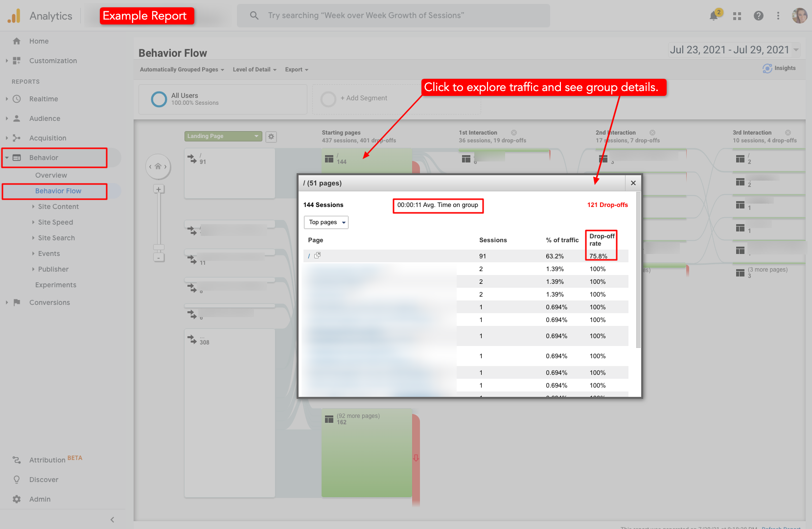This screenshot has width=812, height=529.
Task: Open the Automatically Grouped Pages dropdown
Action: click(181, 69)
